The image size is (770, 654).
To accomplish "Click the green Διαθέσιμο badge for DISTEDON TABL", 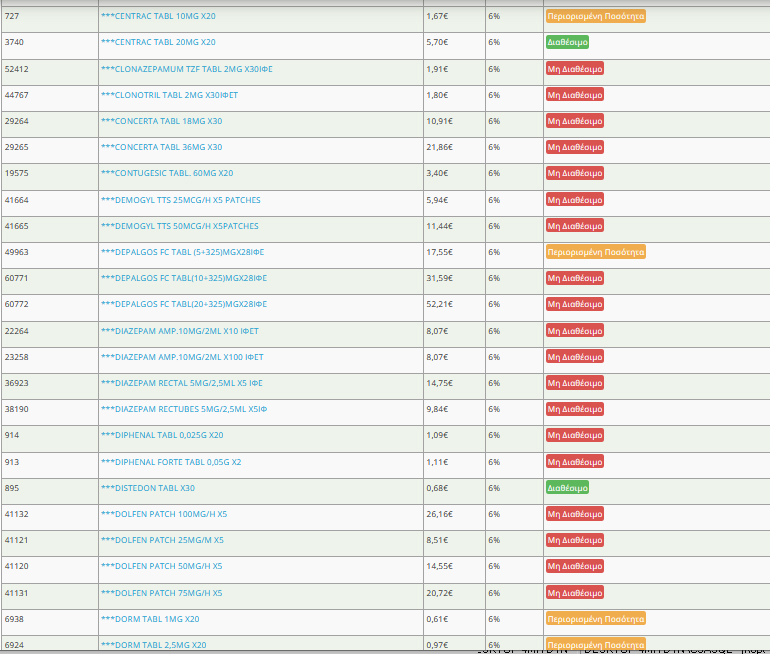I will [567, 488].
